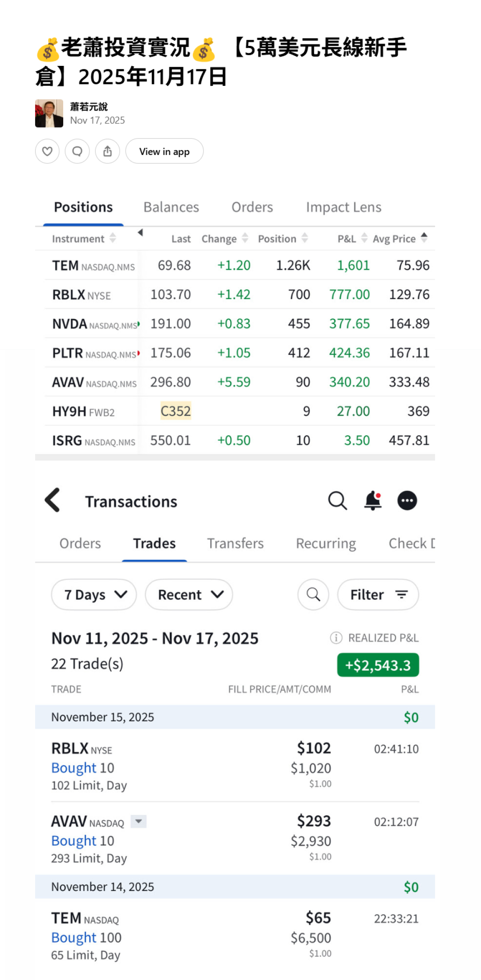Viewport: 481px width, 980px height.
Task: Expand the AVAV trade details arrow
Action: point(139,822)
